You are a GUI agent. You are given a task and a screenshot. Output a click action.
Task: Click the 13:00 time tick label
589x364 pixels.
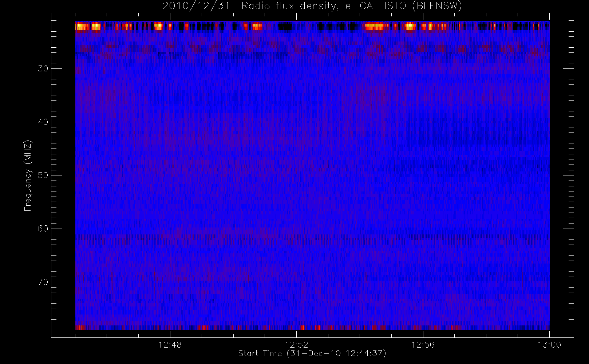coord(549,345)
